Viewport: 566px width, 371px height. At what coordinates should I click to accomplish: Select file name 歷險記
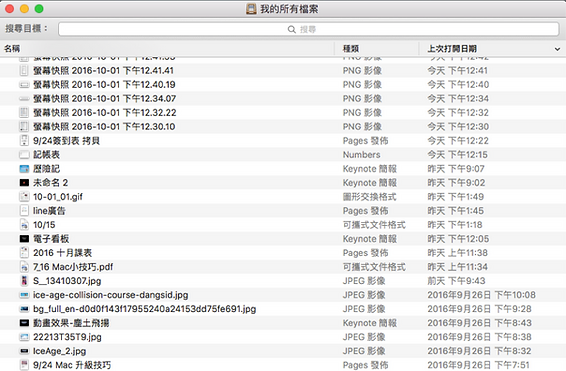click(47, 169)
